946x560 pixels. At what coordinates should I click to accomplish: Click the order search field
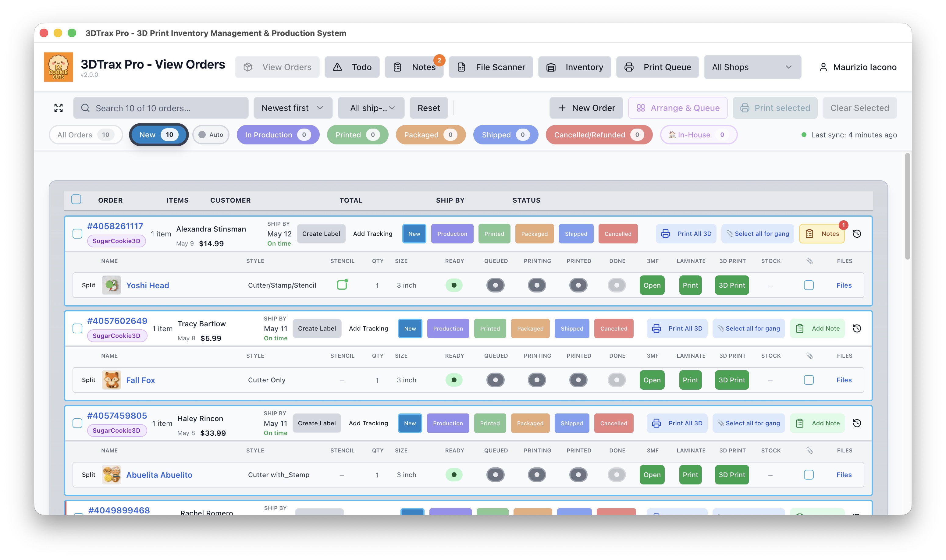[161, 108]
